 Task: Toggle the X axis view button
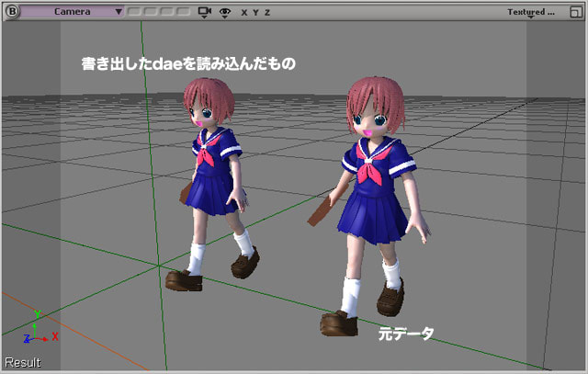[x=244, y=13]
